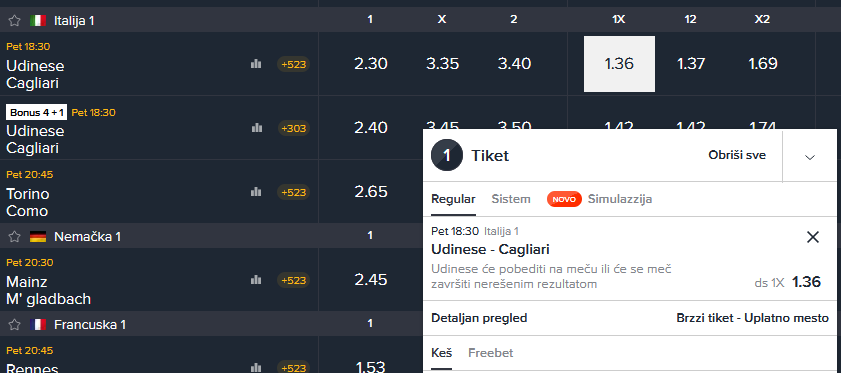Expand +523 more bets for Torino Como
This screenshot has width=841, height=373.
(x=293, y=192)
